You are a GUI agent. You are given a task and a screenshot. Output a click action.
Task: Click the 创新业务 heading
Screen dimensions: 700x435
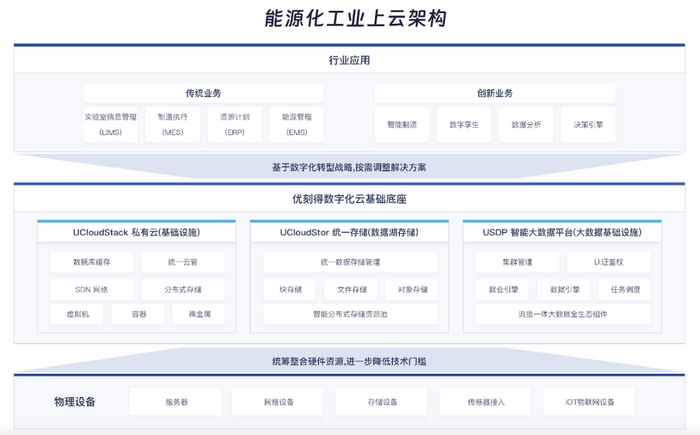click(495, 93)
